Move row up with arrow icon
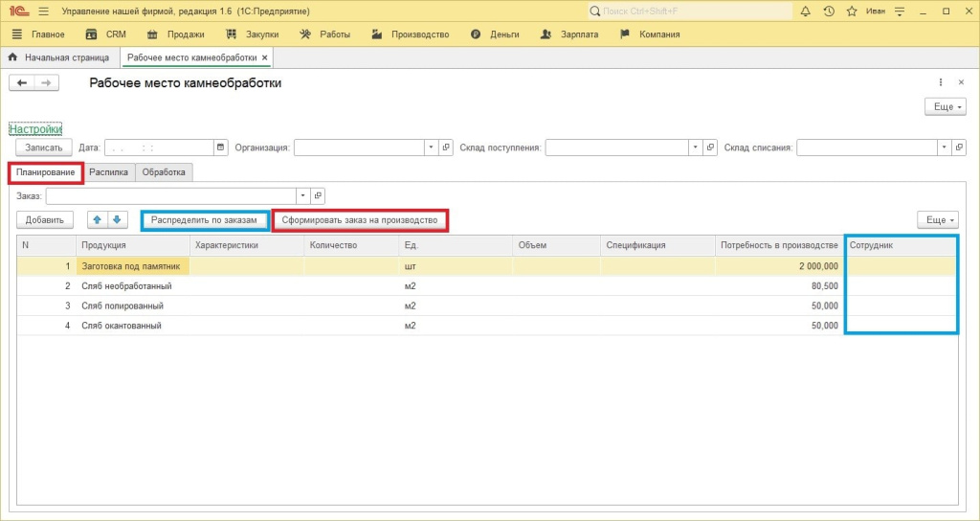Image resolution: width=980 pixels, height=521 pixels. click(x=97, y=220)
